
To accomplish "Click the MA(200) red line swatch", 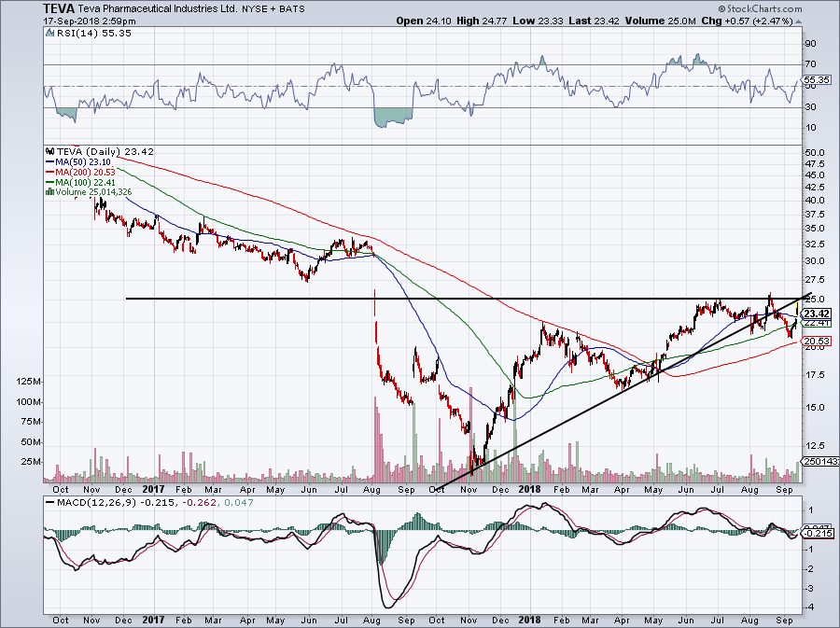I will coord(50,172).
